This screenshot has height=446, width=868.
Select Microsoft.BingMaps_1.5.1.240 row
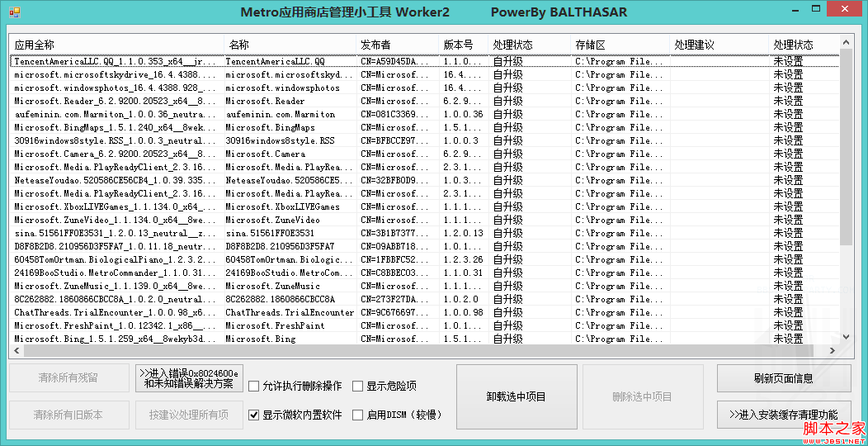[424, 127]
